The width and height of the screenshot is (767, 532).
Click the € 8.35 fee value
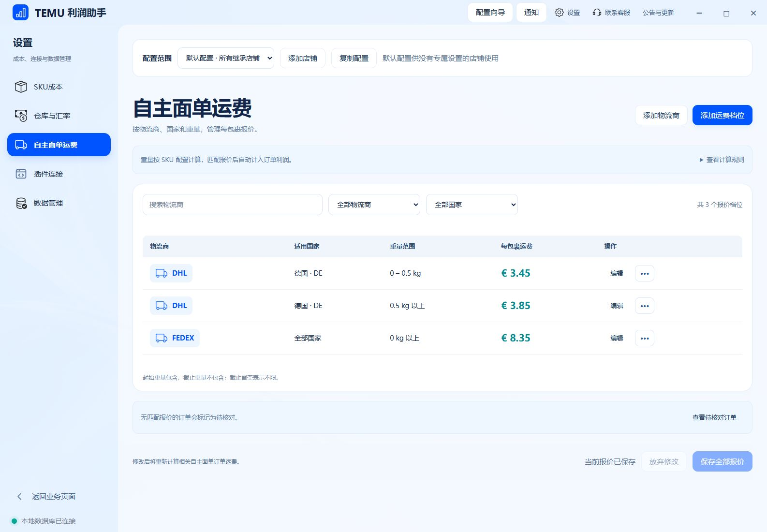tap(516, 338)
